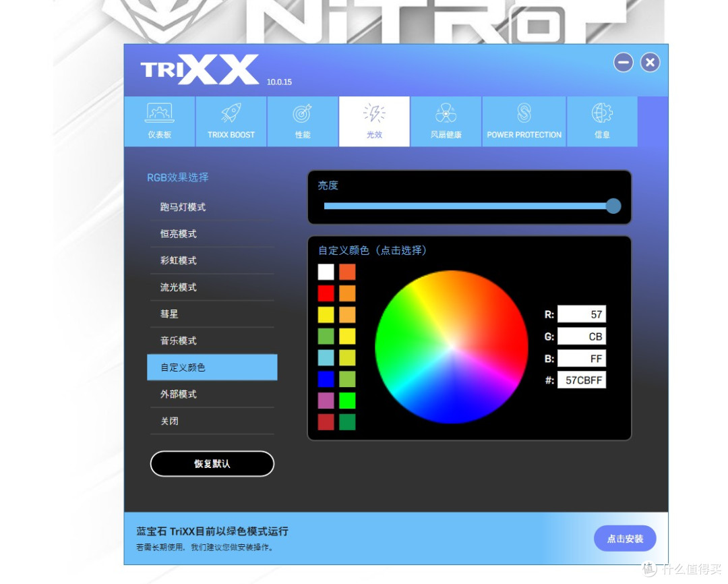
Task: Switch to the TRIXX BOOST tab
Action: (231, 121)
